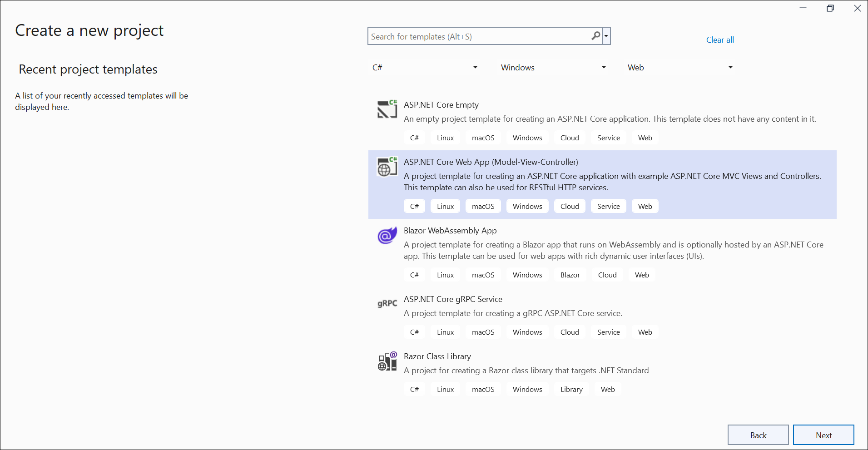This screenshot has width=868, height=450.
Task: Select Blazor WebAssembly App title
Action: pos(450,231)
